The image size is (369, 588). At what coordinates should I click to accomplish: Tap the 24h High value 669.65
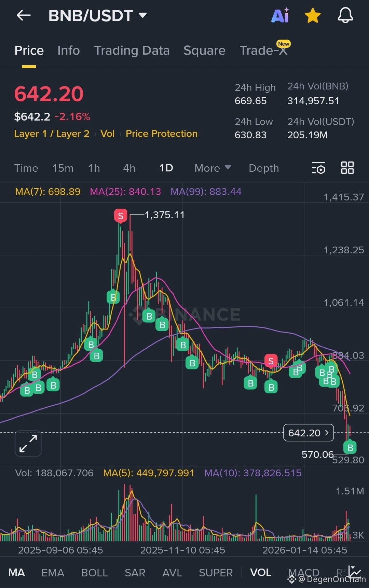250,101
